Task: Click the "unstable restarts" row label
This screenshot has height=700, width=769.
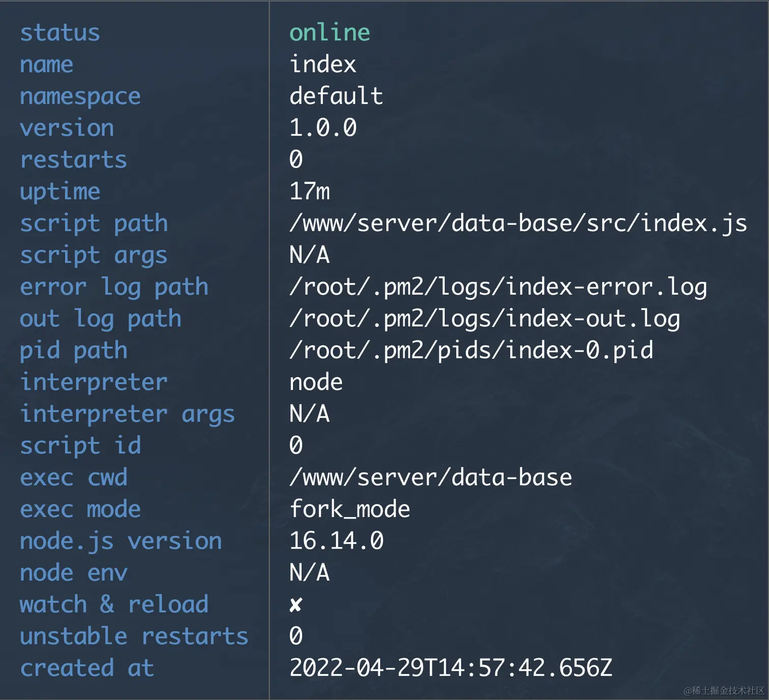Action: (x=134, y=636)
